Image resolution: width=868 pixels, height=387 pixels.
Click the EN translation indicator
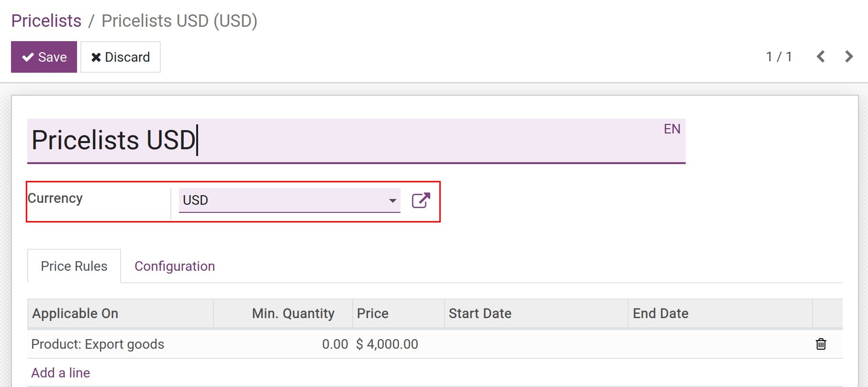click(672, 129)
